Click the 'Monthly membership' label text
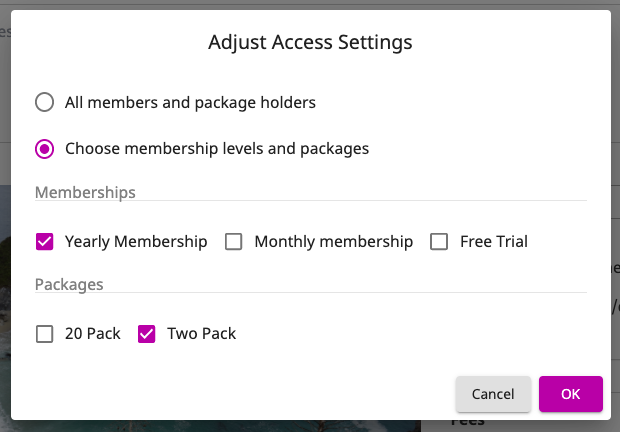This screenshot has width=620, height=432. click(x=334, y=242)
